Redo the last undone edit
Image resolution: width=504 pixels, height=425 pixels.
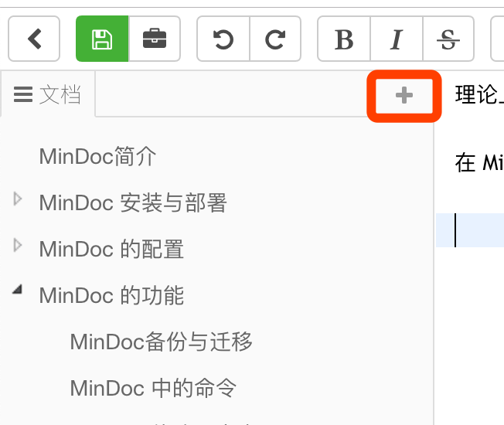tap(275, 39)
